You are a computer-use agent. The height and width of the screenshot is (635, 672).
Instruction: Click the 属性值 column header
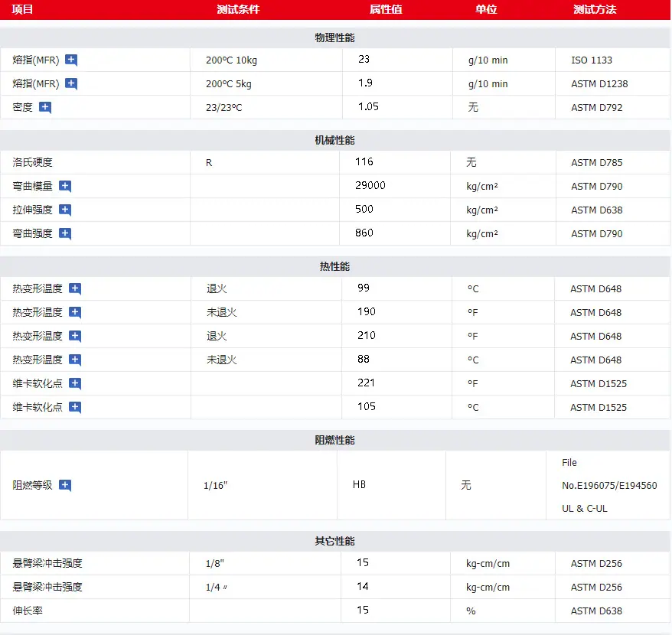386,9
